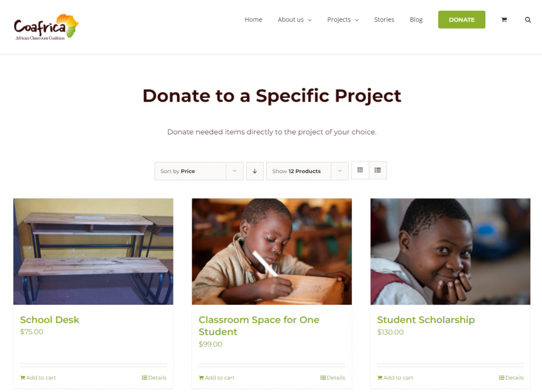Image resolution: width=542 pixels, height=392 pixels.
Task: Click the search magnifier icon
Action: pyautogui.click(x=528, y=20)
